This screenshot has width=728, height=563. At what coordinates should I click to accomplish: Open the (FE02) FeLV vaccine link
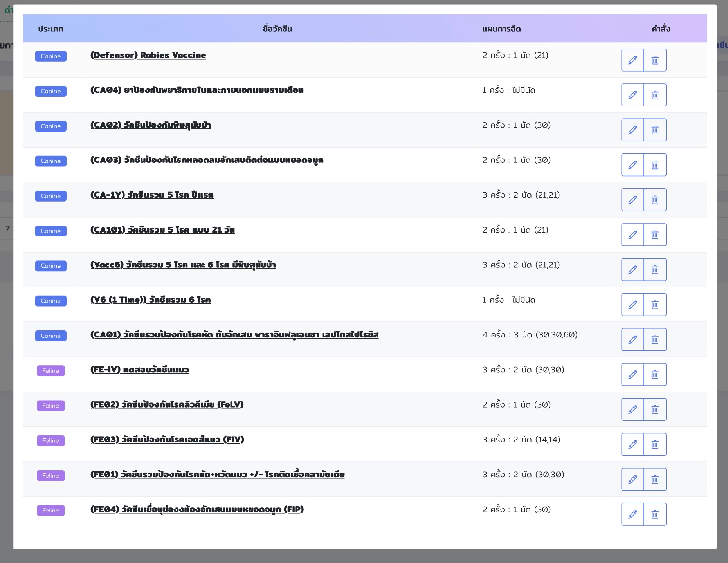[167, 404]
